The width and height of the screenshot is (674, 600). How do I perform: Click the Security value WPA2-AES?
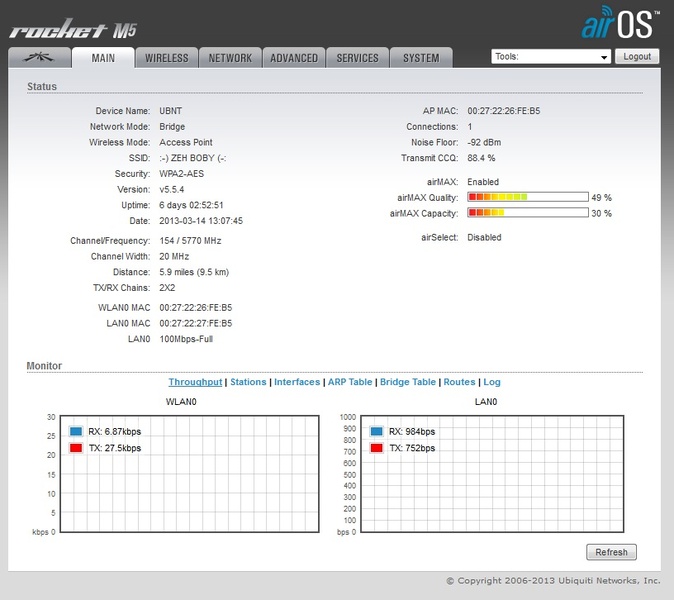point(181,174)
